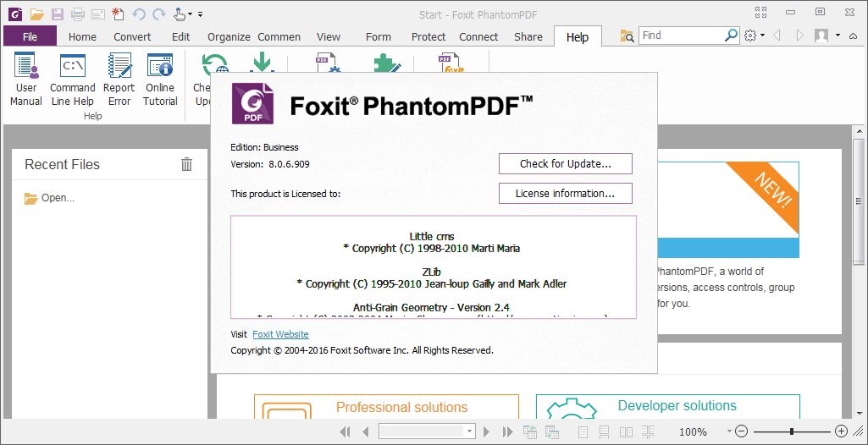Switch to continuous page view
This screenshot has width=868, height=445.
[x=604, y=431]
